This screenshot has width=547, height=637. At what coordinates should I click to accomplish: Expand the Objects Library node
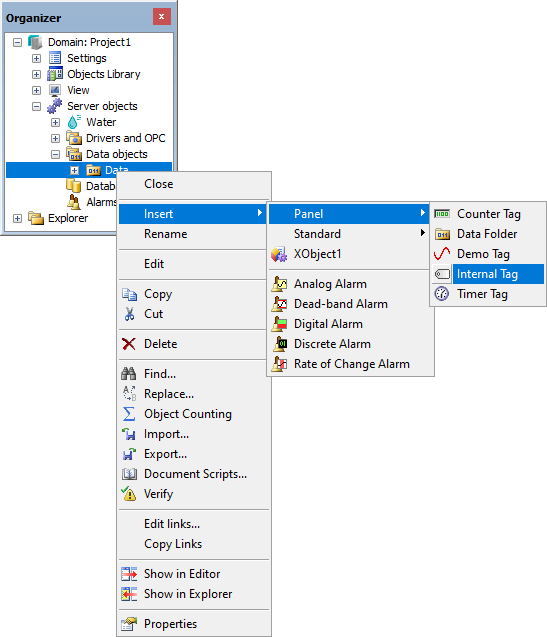click(x=36, y=74)
